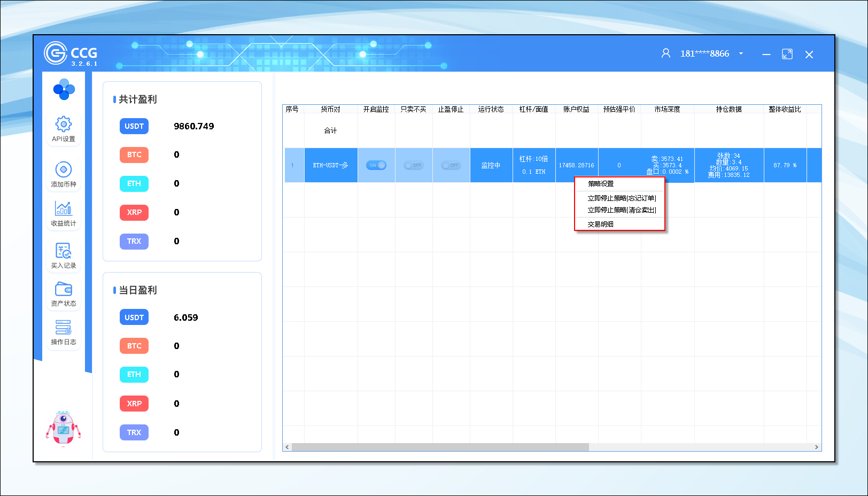The width and height of the screenshot is (868, 496).
Task: Click the blue dots home icon
Action: pos(64,89)
